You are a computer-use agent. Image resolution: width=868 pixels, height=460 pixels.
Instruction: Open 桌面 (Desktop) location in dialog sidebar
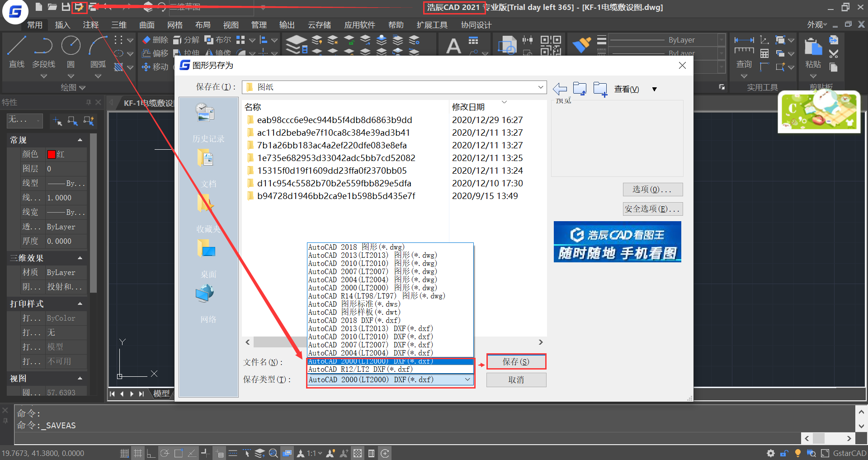pos(208,258)
